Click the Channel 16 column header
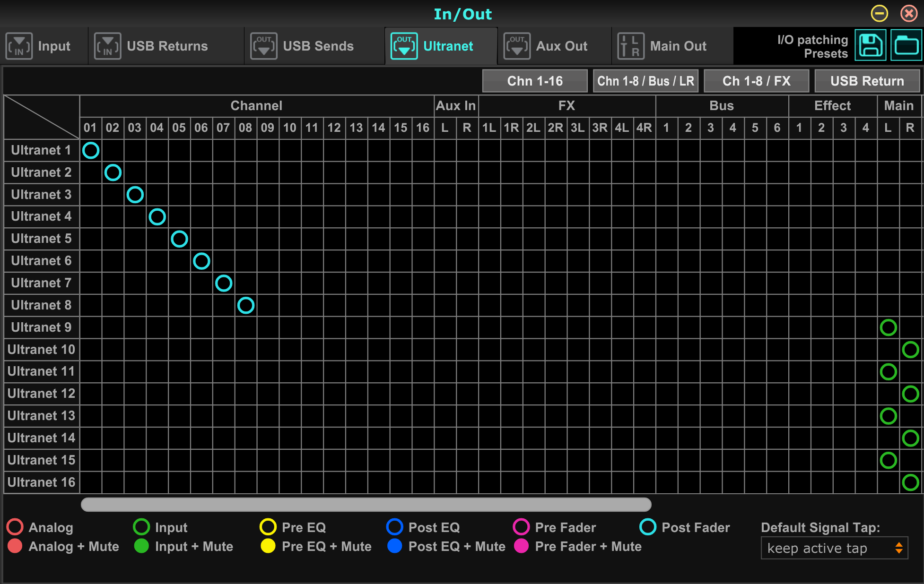This screenshot has width=924, height=584. click(423, 128)
